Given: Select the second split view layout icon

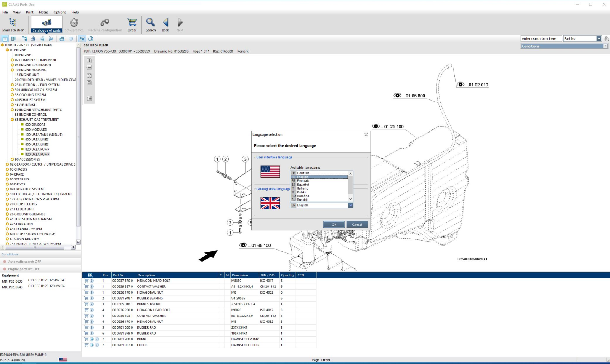Looking at the screenshot, I should point(14,38).
